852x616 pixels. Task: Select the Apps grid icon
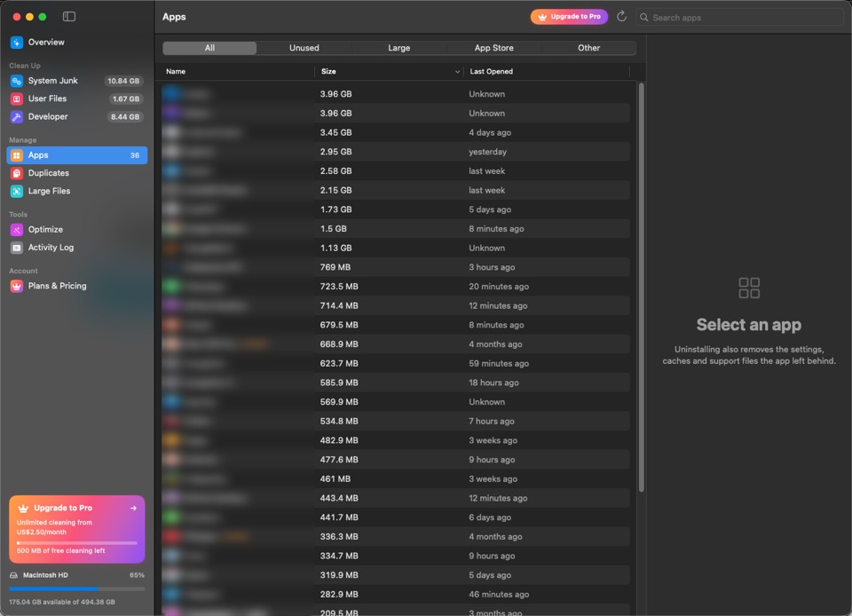click(x=17, y=155)
